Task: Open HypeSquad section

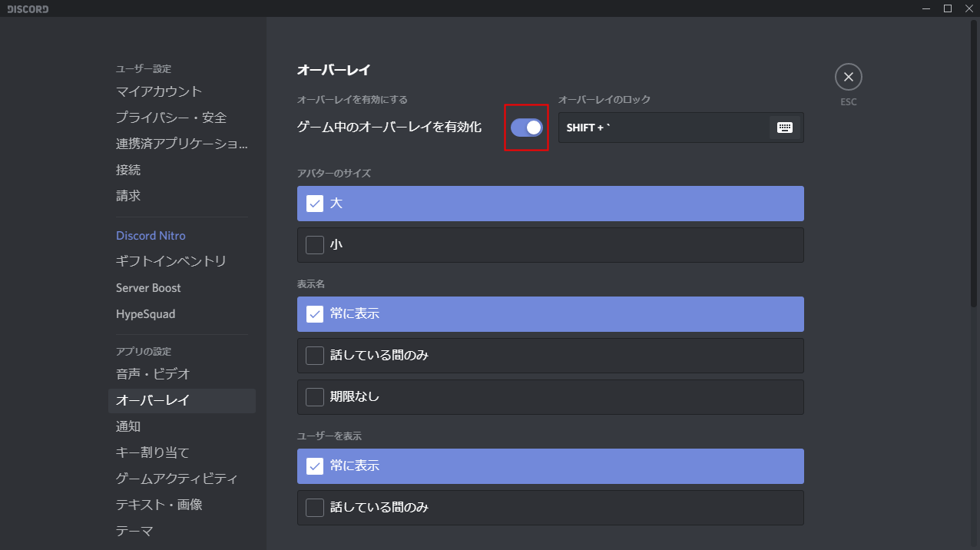Action: point(145,314)
